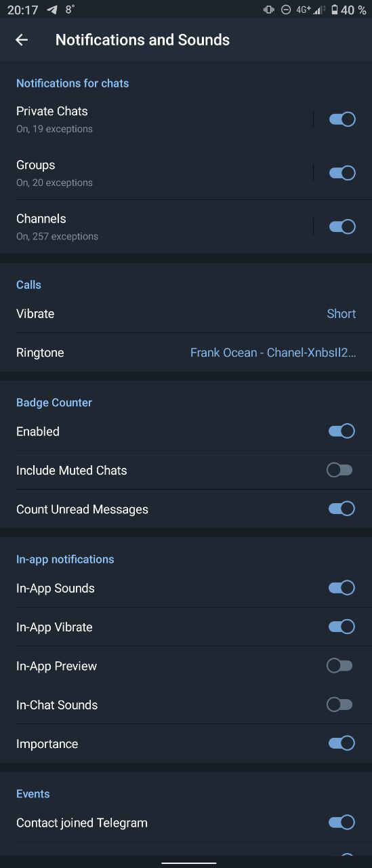
Task: Go back using the arrow icon
Action: [22, 40]
